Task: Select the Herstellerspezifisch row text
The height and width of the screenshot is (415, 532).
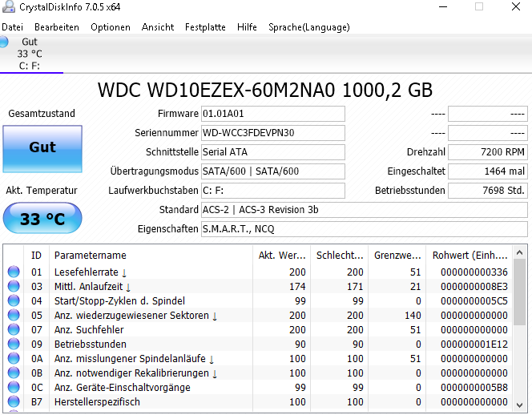Action: click(x=97, y=401)
